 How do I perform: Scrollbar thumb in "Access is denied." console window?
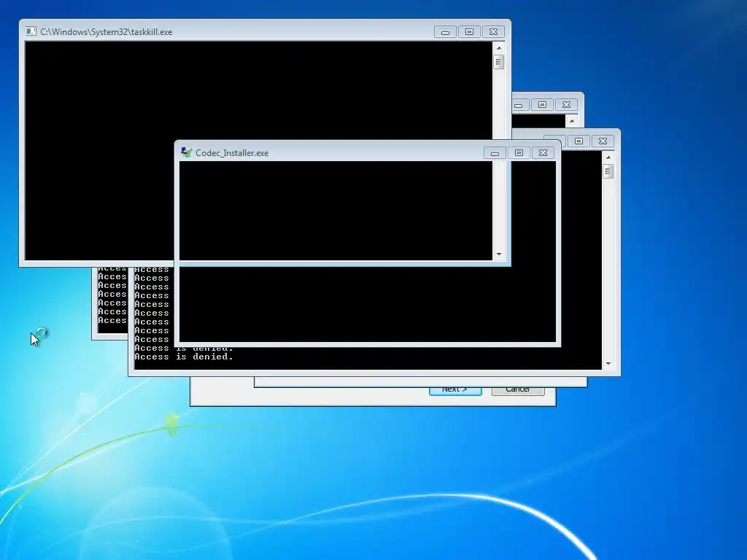pyautogui.click(x=608, y=171)
